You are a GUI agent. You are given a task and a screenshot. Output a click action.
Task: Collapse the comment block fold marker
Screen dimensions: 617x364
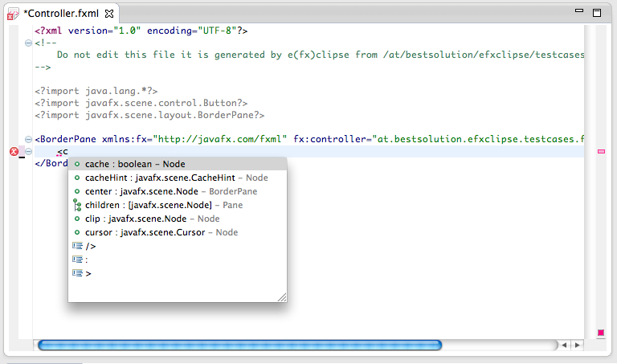tap(29, 43)
